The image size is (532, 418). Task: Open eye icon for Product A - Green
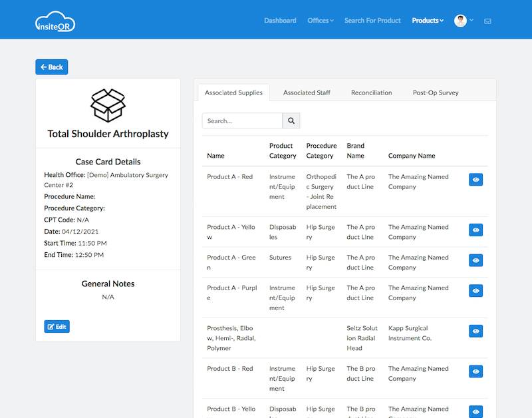pyautogui.click(x=475, y=260)
